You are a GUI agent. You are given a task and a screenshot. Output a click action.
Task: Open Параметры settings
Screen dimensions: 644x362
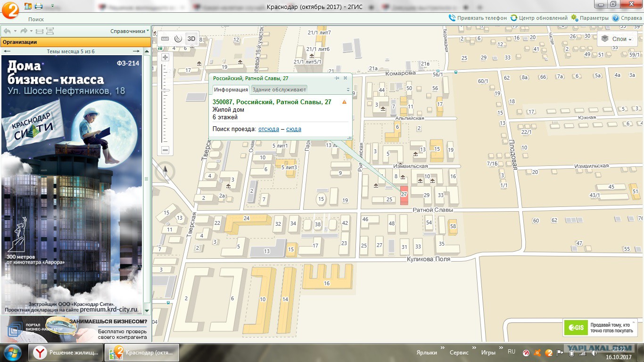tap(590, 18)
